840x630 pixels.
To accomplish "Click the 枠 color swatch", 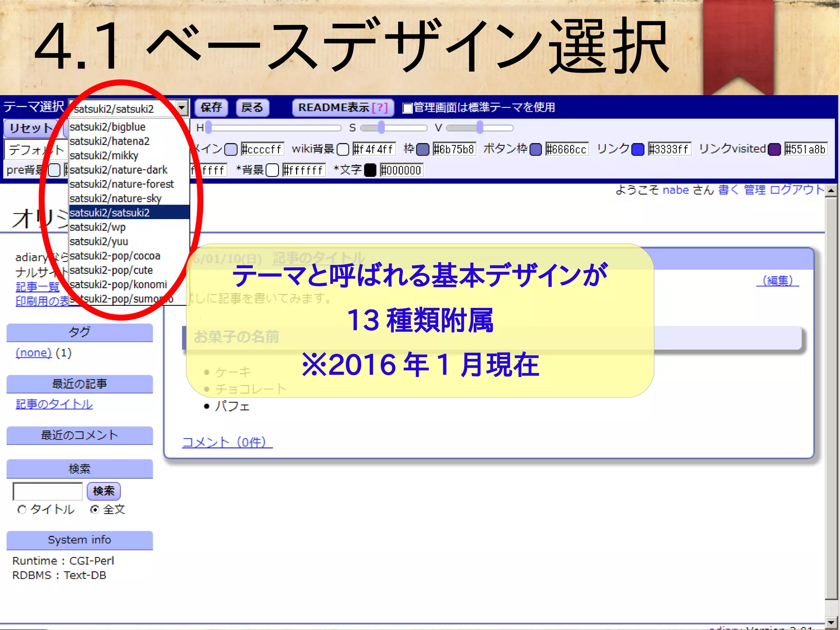I will point(422,149).
